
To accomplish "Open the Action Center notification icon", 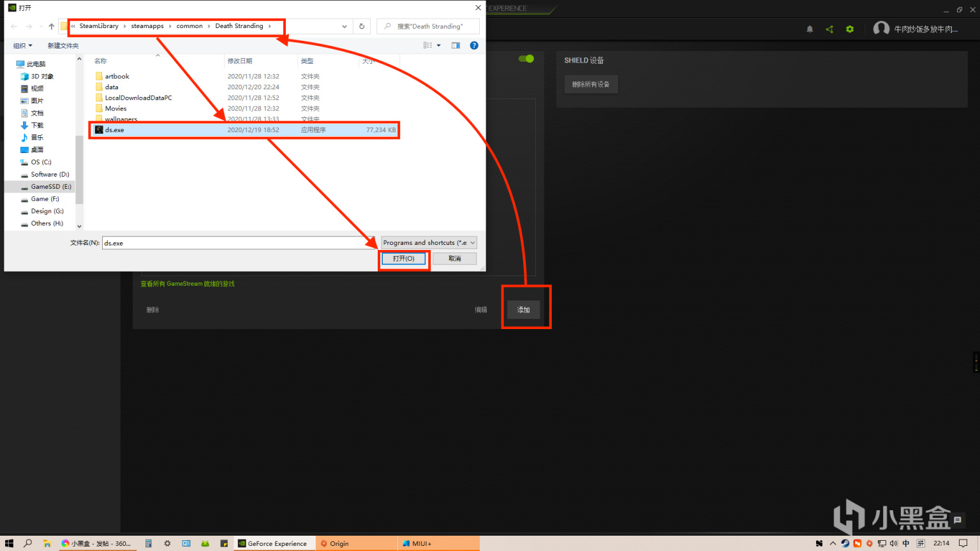I will (963, 543).
